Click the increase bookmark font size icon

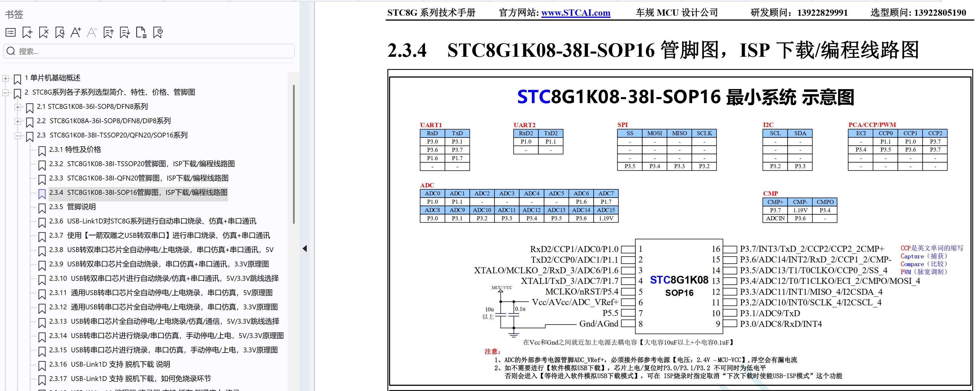[76, 32]
